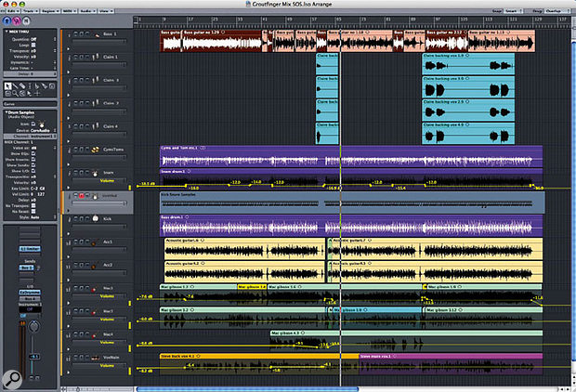
Task: Click the drum icon in Drum Samples parameters
Action: click(42, 124)
